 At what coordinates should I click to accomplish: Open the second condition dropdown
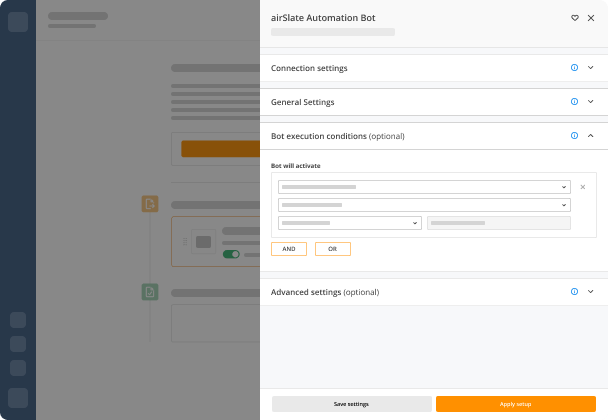click(424, 205)
